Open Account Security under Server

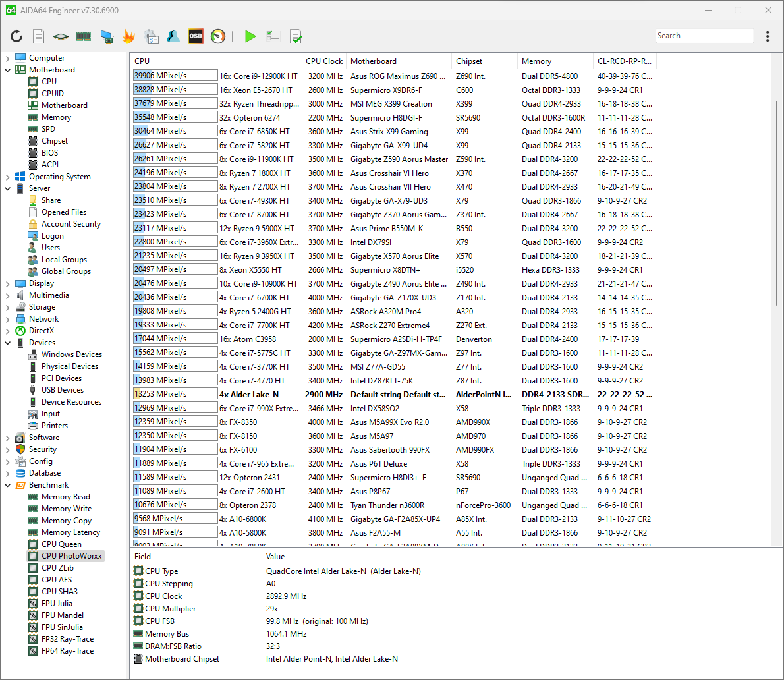71,224
